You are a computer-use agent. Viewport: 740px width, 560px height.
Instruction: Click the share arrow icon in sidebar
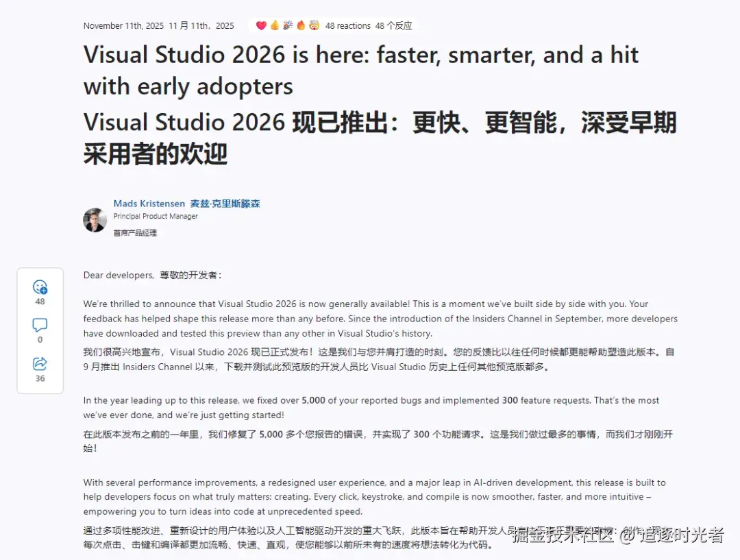[40, 363]
